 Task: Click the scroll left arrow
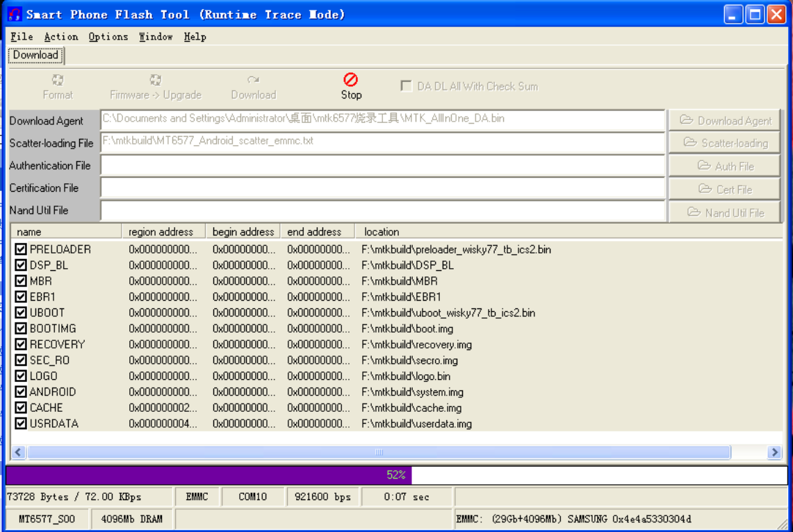pos(19,452)
